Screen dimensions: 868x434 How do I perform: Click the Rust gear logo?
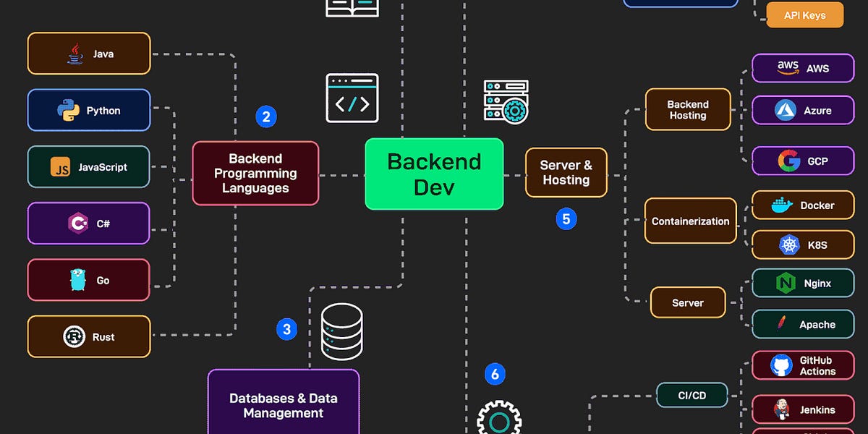[x=75, y=337]
